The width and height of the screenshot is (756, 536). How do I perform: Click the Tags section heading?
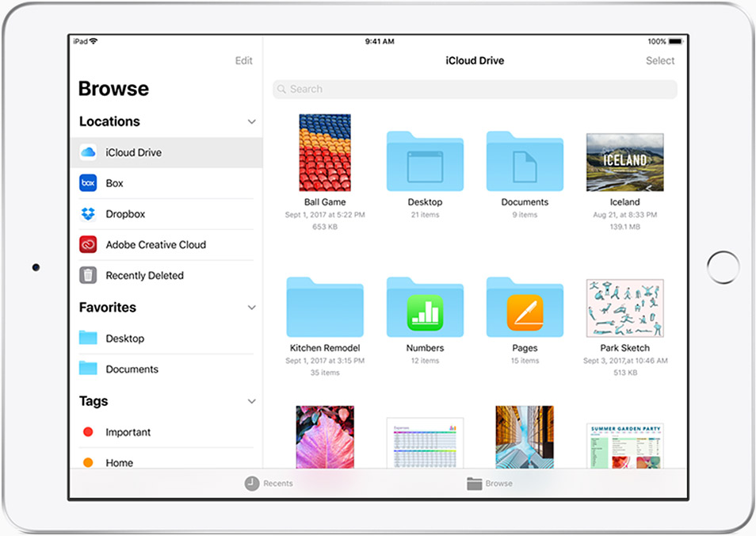pos(94,401)
